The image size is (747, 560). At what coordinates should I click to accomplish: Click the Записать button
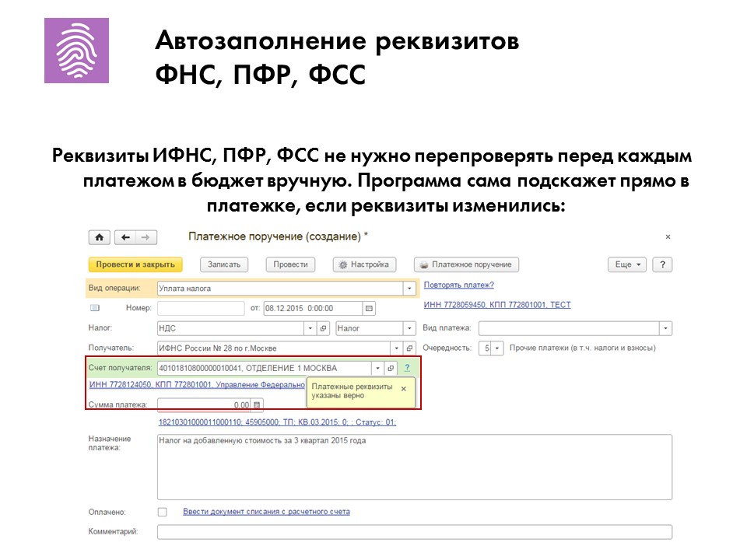[224, 264]
